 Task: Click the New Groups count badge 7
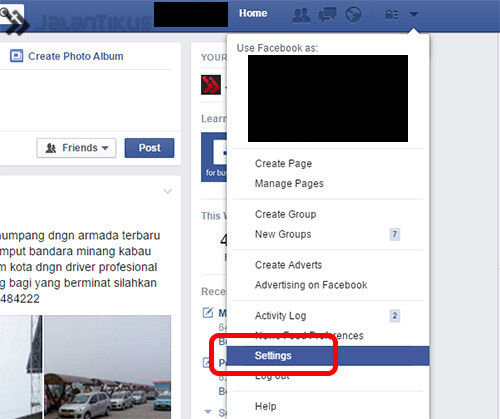pyautogui.click(x=395, y=234)
